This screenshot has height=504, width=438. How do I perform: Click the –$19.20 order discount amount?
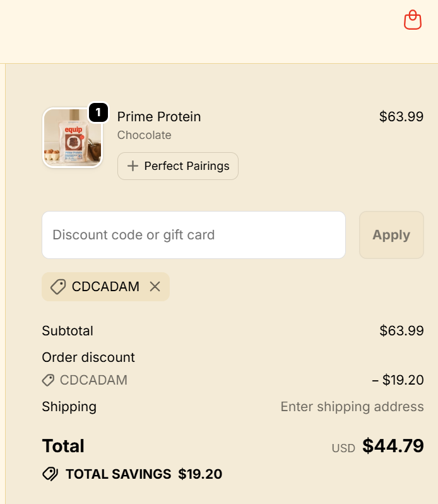click(x=398, y=380)
